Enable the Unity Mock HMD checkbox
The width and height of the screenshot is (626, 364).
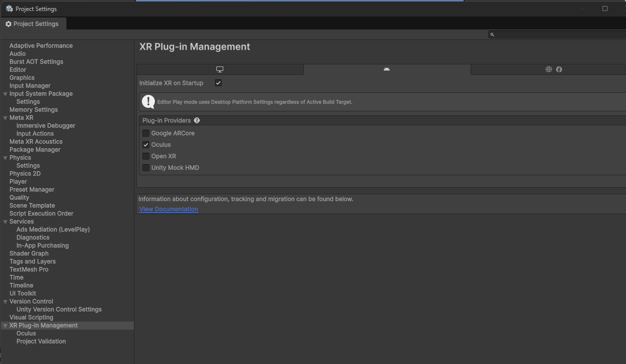tap(145, 167)
